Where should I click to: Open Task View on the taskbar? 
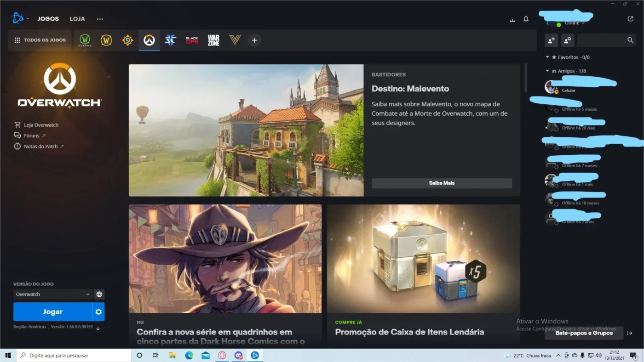point(155,355)
